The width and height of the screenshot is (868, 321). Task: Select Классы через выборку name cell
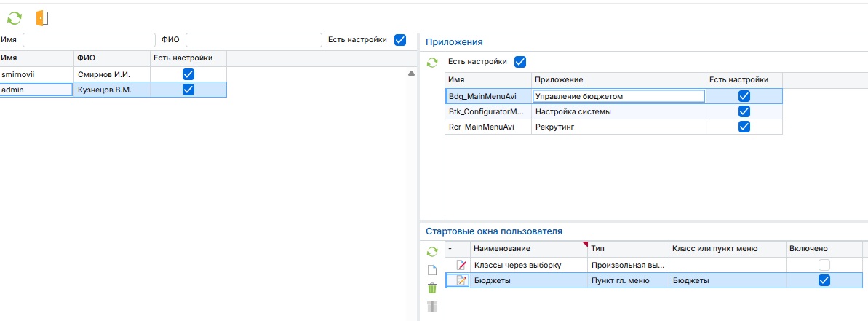click(x=529, y=265)
